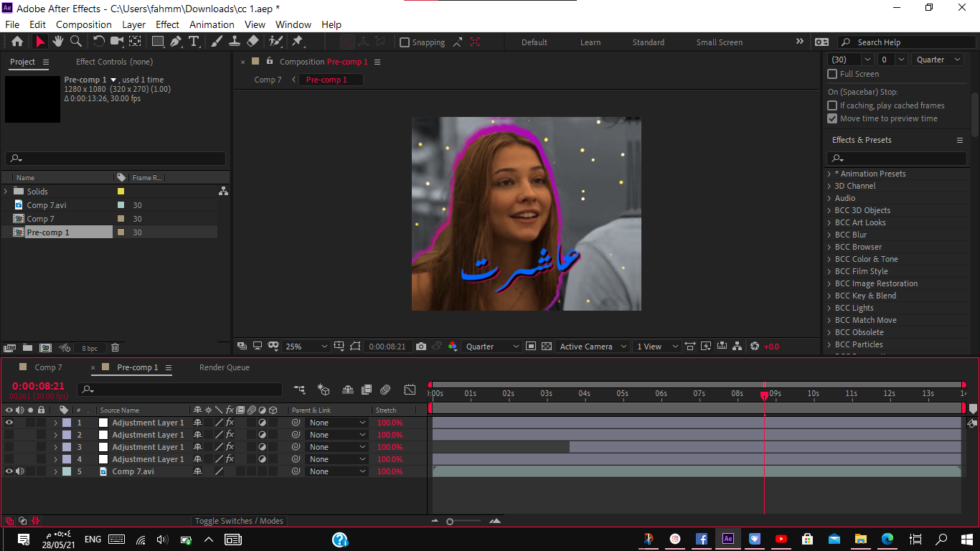Open Facebook from the Windows taskbar
The width and height of the screenshot is (980, 551).
702,539
